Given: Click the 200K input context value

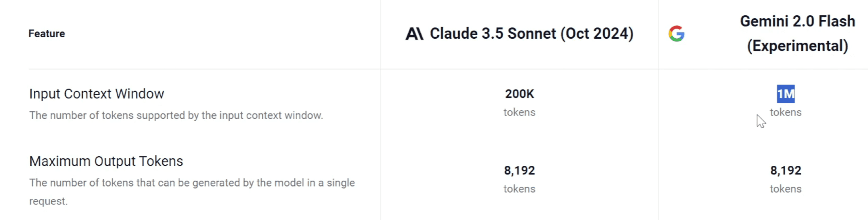Looking at the screenshot, I should pos(519,94).
